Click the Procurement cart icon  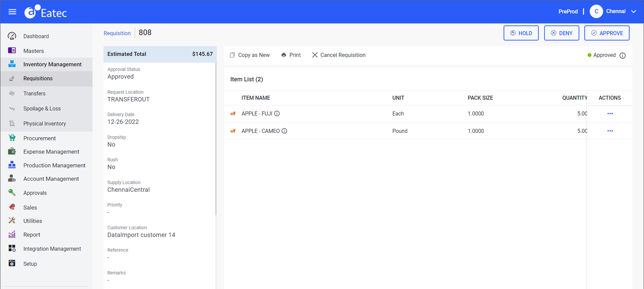12,138
